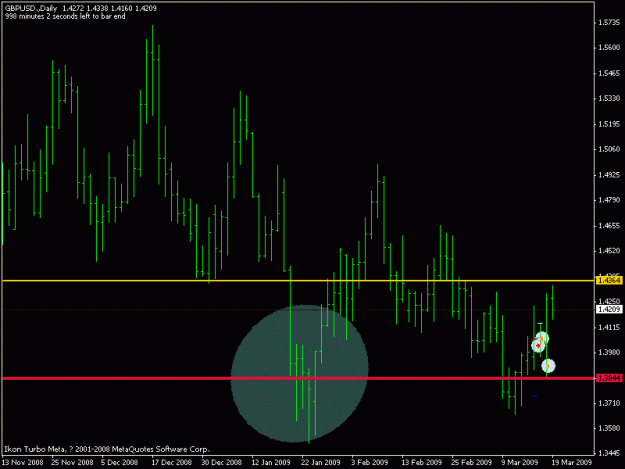Viewport: 625px width, 469px height.
Task: Click the 1.3980 price axis label
Action: pyautogui.click(x=609, y=352)
